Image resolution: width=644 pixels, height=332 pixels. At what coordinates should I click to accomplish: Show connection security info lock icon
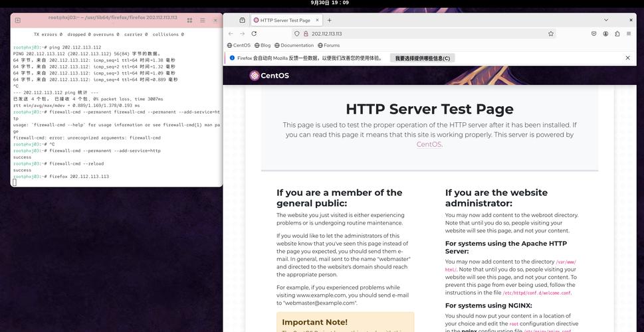306,34
